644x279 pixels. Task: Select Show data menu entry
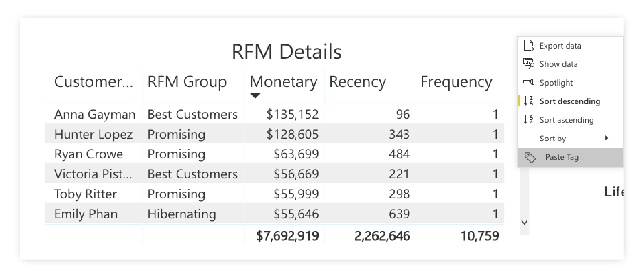pyautogui.click(x=570, y=64)
